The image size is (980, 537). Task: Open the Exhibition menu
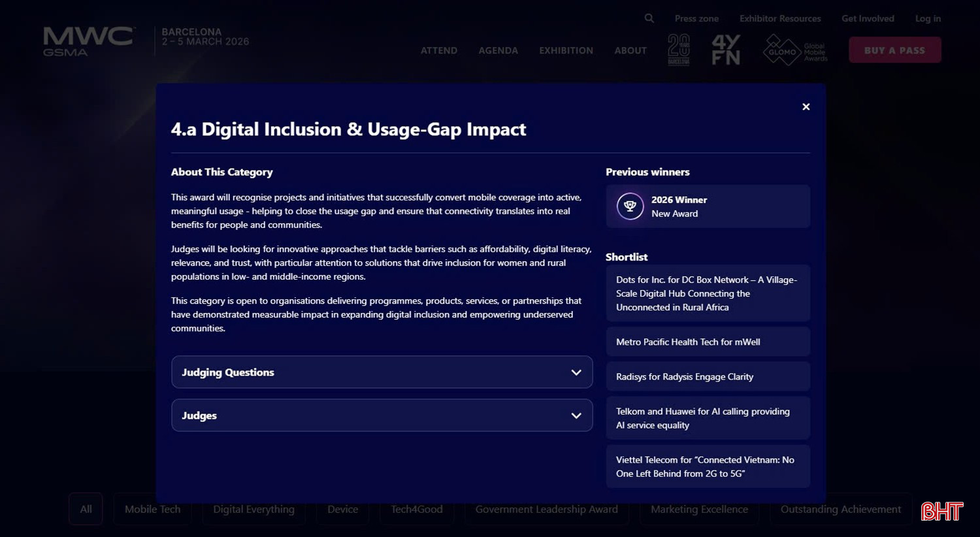click(x=566, y=50)
